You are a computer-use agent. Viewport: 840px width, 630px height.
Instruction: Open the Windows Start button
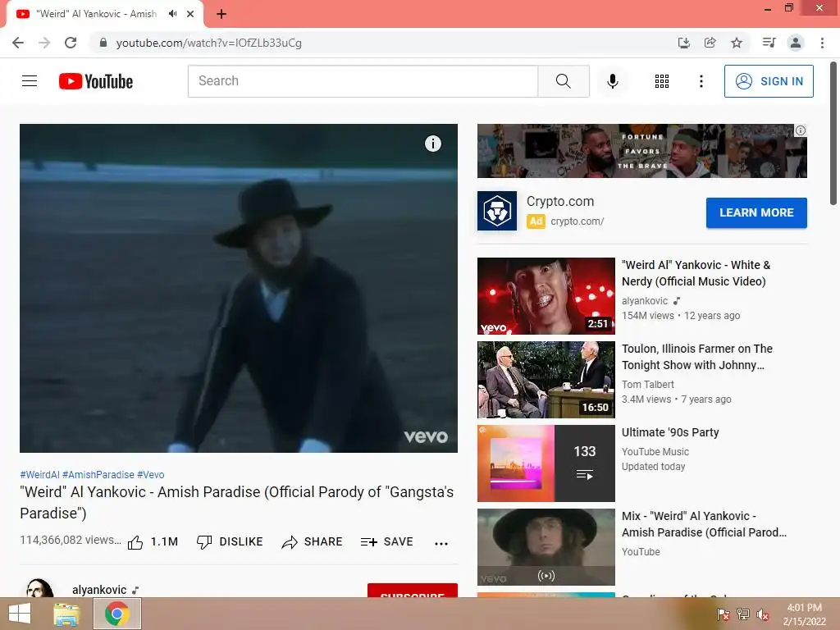[20, 614]
